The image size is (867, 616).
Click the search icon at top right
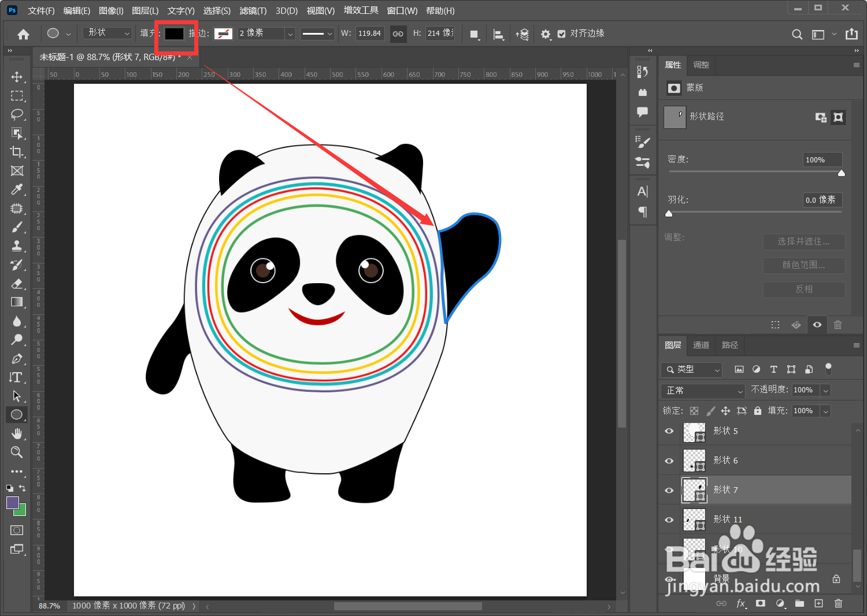[797, 34]
